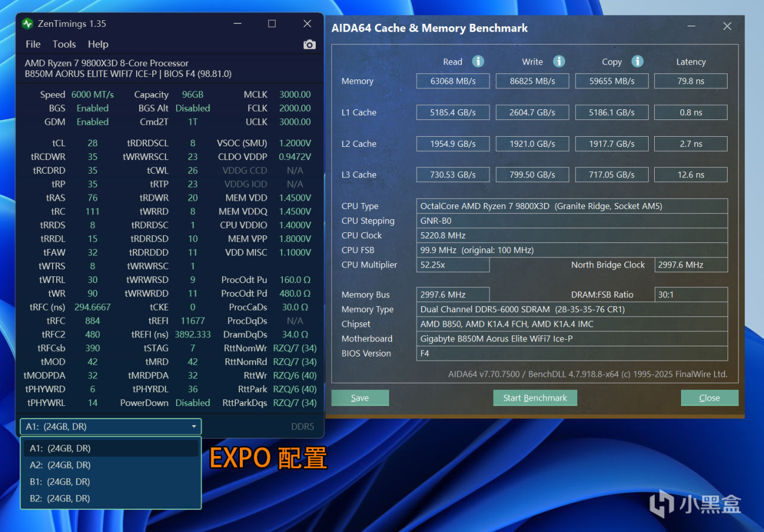764x532 pixels.
Task: Select the Memory copy value 59655 MB/s
Action: (x=612, y=81)
